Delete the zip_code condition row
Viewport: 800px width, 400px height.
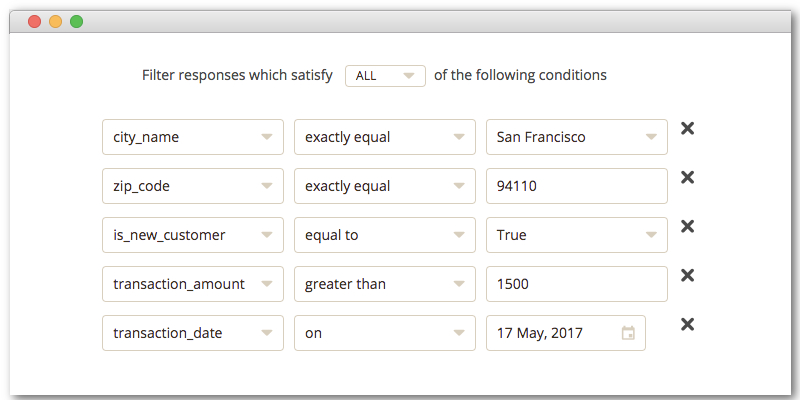[x=687, y=178]
